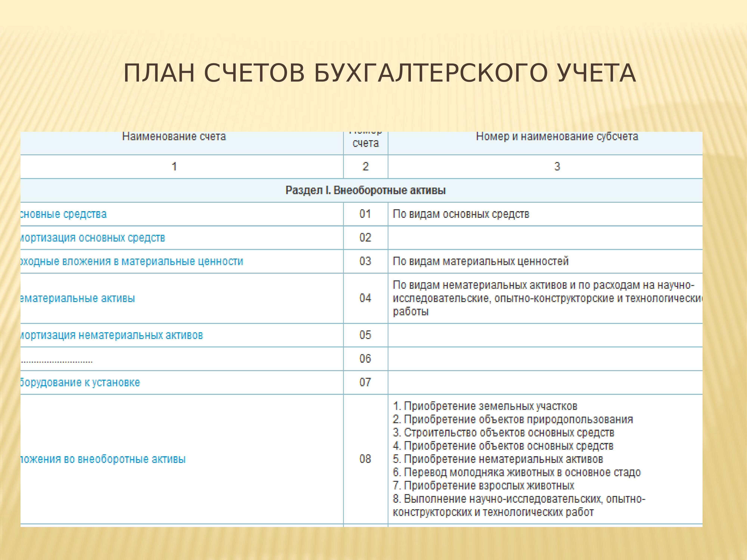This screenshot has width=747, height=560.
Task: Click the header 'Номер и наименование субсчета'
Action: [x=557, y=136]
